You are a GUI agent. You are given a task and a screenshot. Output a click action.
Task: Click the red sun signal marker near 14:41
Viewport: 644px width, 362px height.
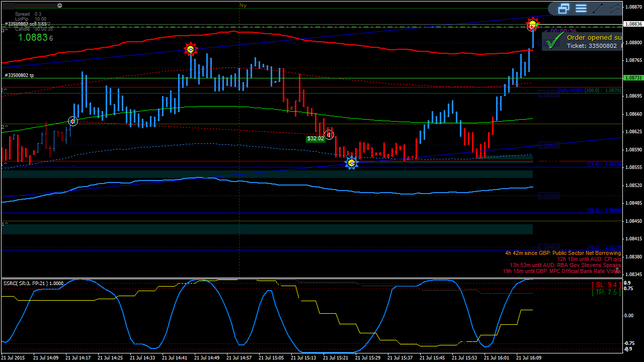coord(190,49)
